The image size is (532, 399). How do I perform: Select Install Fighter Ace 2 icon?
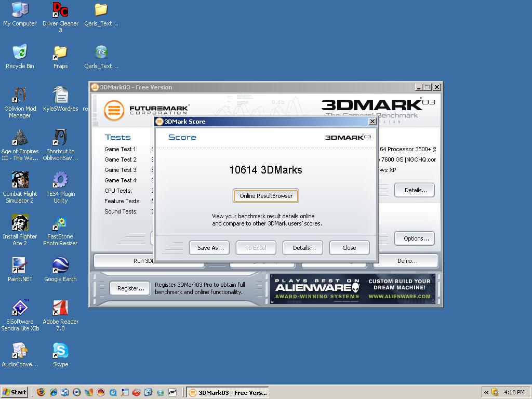click(20, 230)
